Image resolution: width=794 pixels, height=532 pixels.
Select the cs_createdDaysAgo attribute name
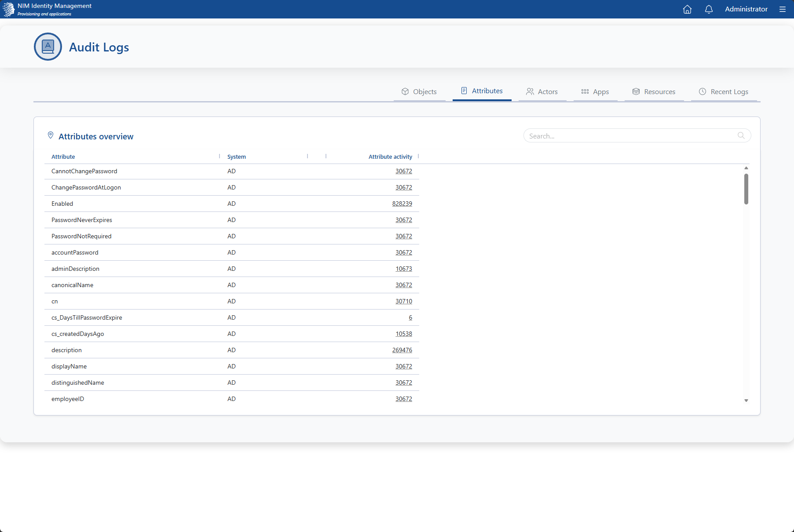click(x=78, y=334)
